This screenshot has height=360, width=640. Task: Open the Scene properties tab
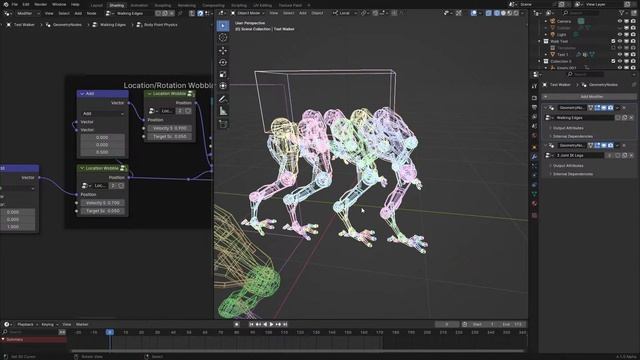[x=534, y=126]
